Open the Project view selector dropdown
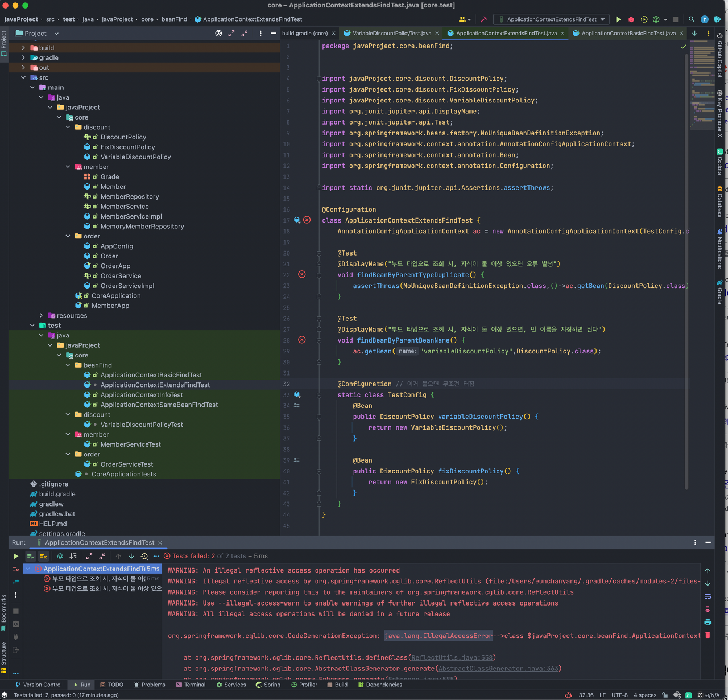This screenshot has width=728, height=700. tap(37, 34)
